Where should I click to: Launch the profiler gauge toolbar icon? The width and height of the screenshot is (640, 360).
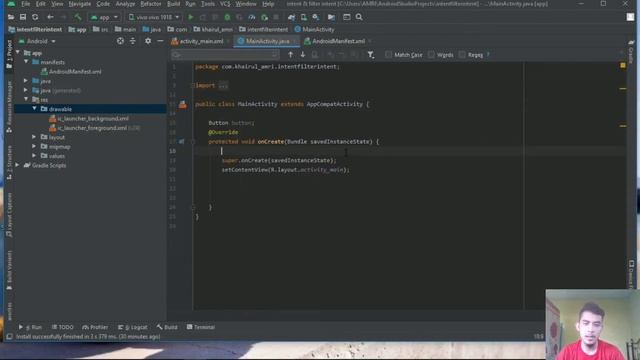click(x=252, y=17)
